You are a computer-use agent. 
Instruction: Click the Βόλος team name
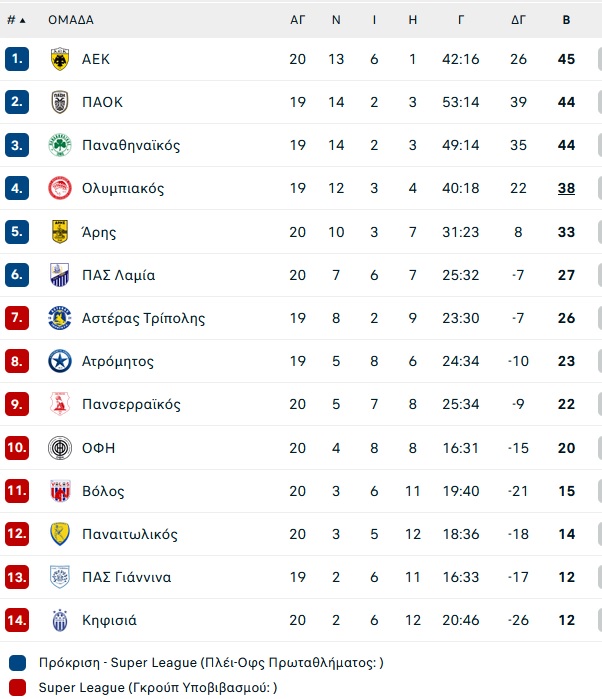point(103,491)
